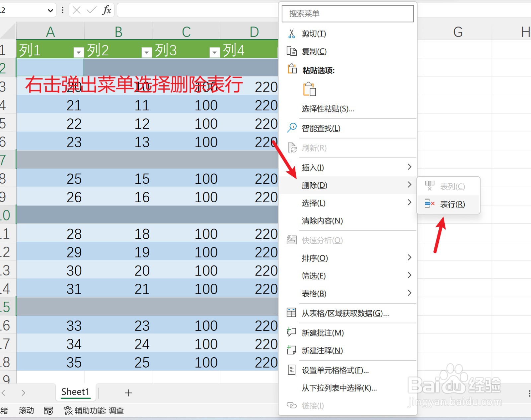This screenshot has width=531, height=420.
Task: Open Format Cells via the 设置单元格格式 icon
Action: pyautogui.click(x=291, y=370)
